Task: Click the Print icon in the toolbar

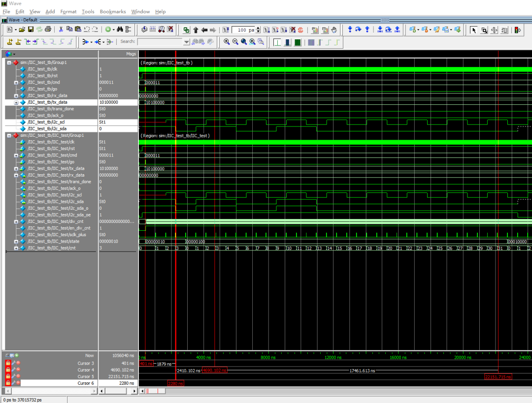Action: coord(48,30)
